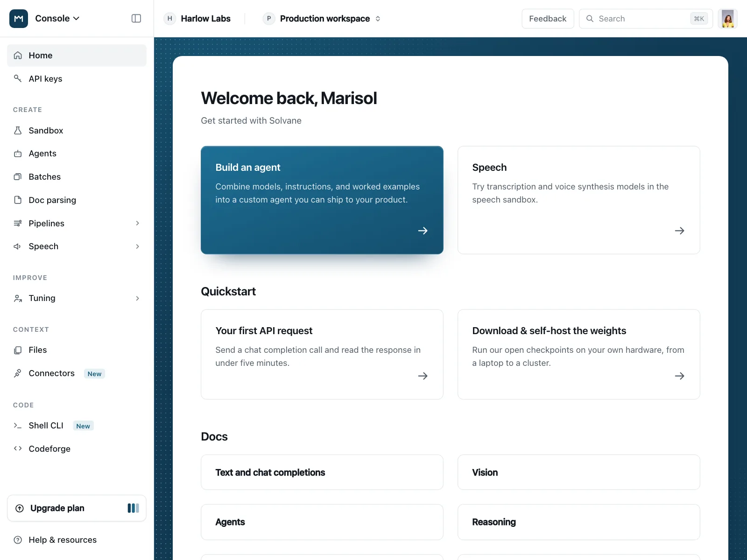This screenshot has width=747, height=560.
Task: Click the Pipelines icon in sidebar
Action: point(18,223)
